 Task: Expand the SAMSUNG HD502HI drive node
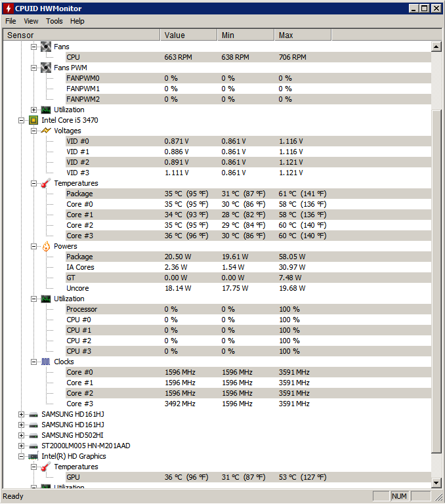[21, 436]
